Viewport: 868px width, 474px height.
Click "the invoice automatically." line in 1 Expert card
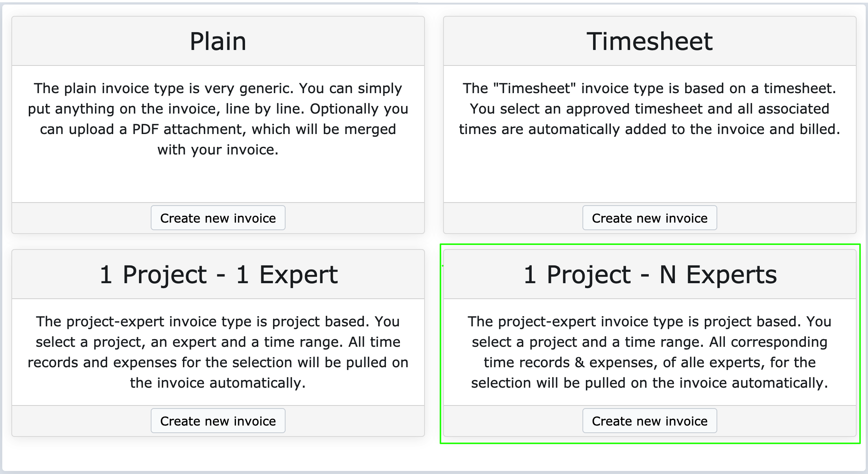point(218,383)
